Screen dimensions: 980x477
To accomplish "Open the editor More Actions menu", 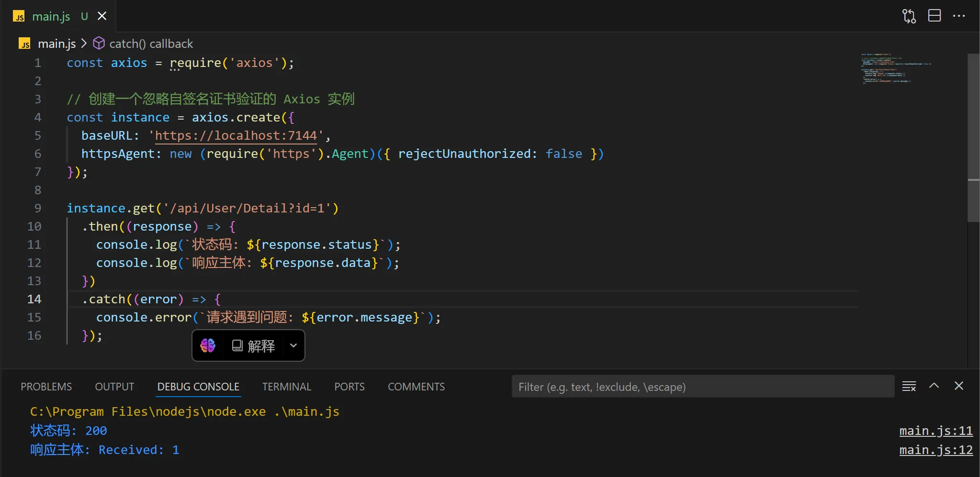I will (959, 16).
